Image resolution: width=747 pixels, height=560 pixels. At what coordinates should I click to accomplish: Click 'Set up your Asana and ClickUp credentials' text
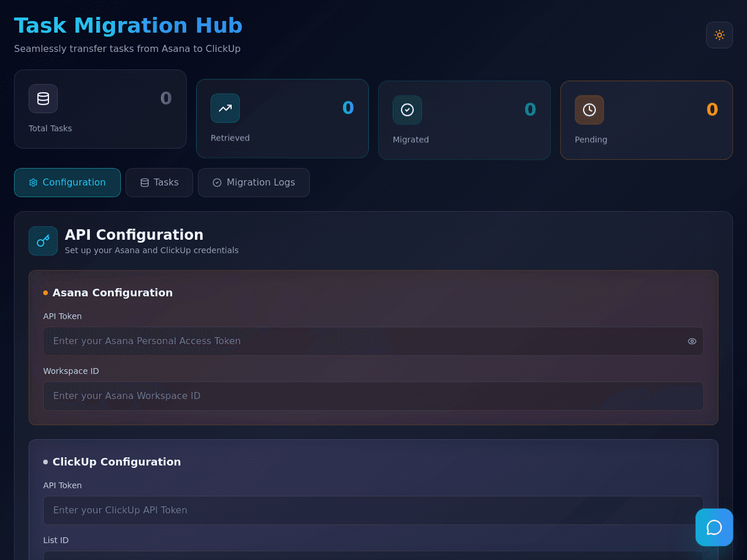click(x=152, y=250)
